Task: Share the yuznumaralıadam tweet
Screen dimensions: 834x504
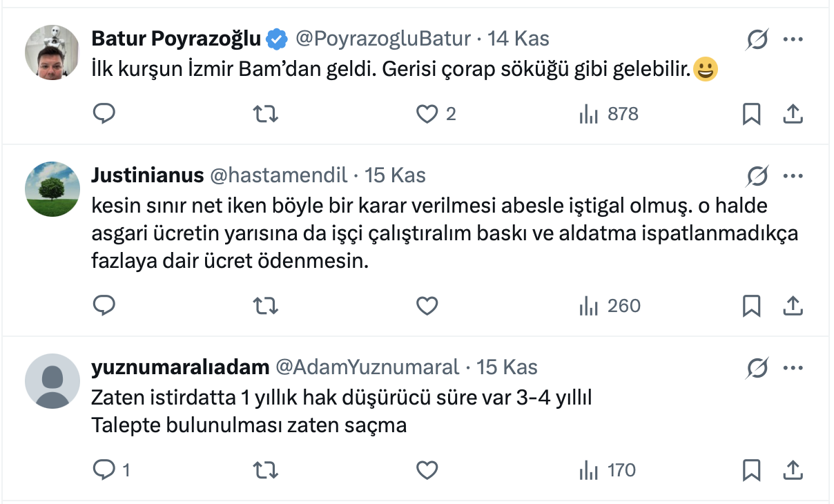Action: 793,470
